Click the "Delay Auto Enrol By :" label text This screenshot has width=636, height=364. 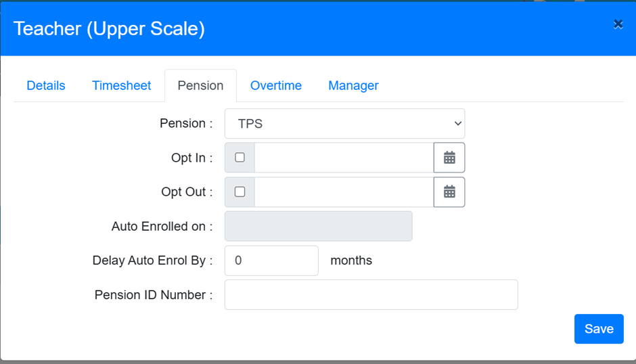tap(152, 260)
